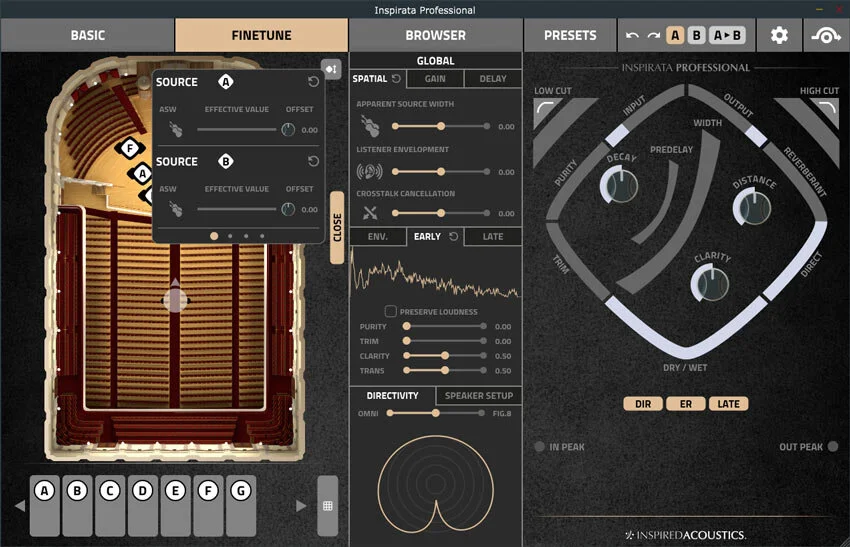Click the Apparent Source Width violin icon
The height and width of the screenshot is (547, 850).
tap(370, 126)
